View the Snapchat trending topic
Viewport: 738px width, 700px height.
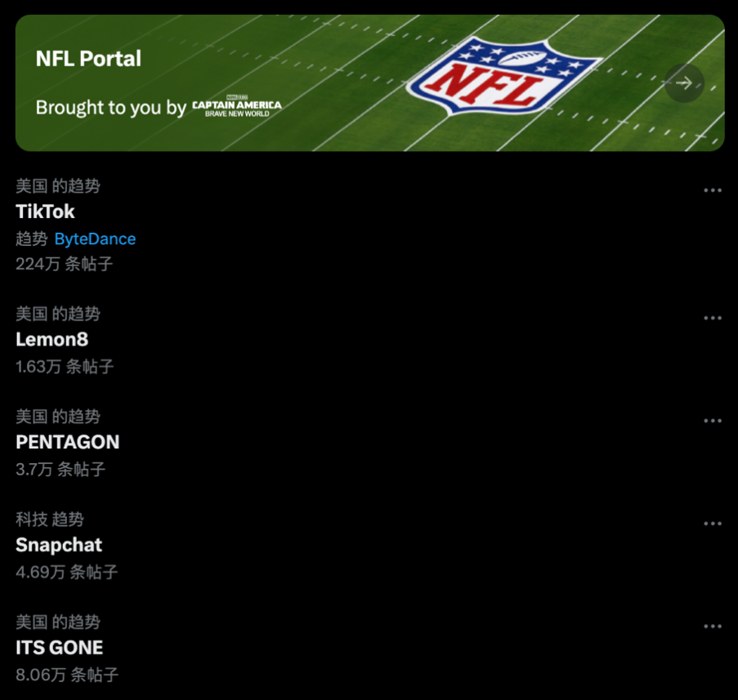tap(59, 545)
